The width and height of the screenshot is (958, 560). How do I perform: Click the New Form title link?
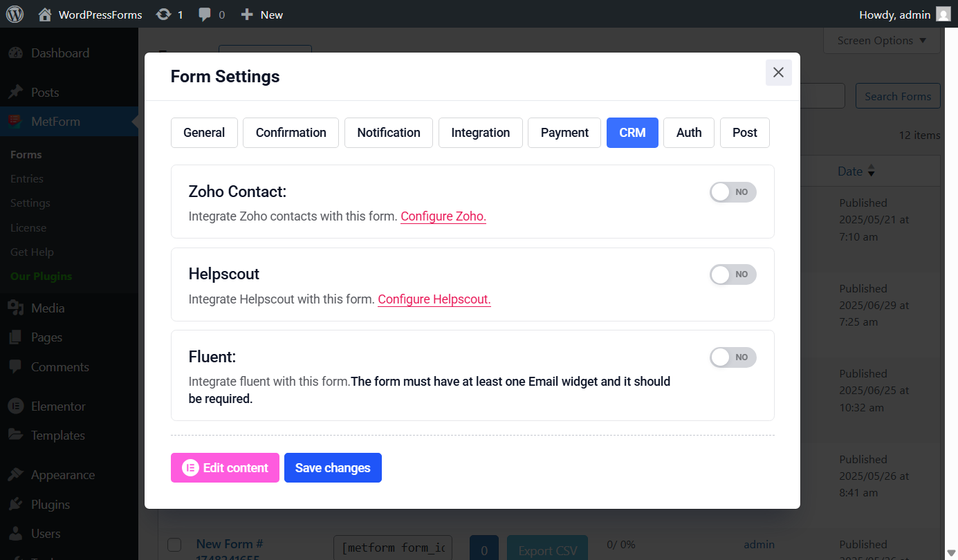tap(230, 550)
